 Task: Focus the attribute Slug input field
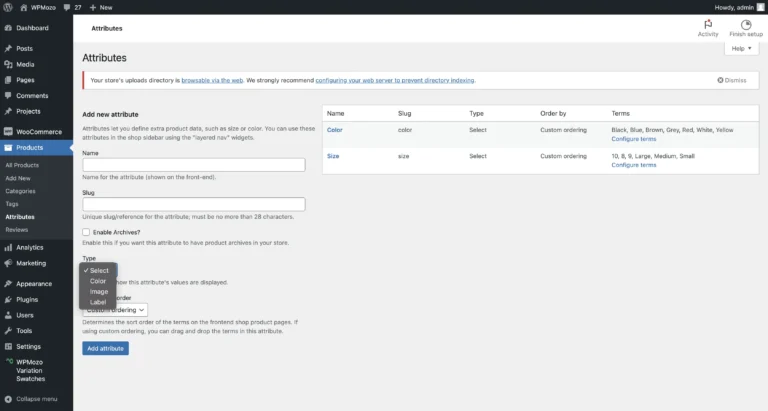(194, 204)
